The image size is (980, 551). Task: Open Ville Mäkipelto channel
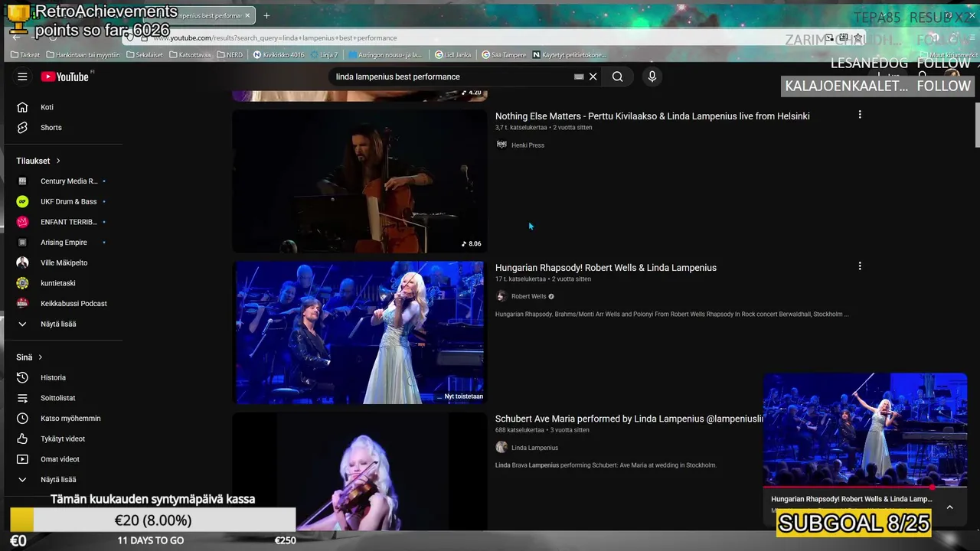coord(63,262)
